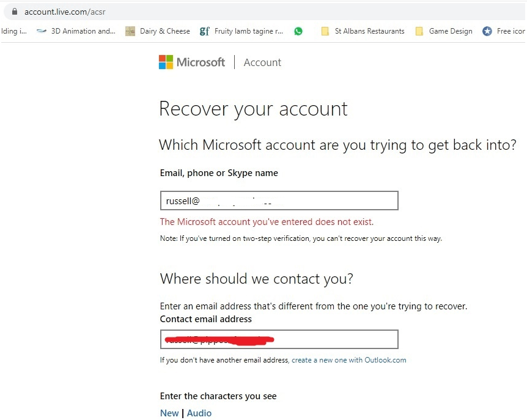Click the 'does not exist' error message

(x=267, y=222)
